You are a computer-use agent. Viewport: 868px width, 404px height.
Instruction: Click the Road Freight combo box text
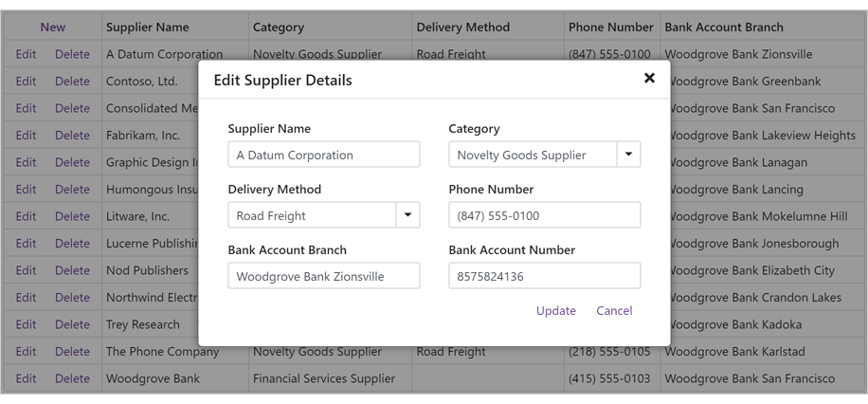tap(311, 215)
